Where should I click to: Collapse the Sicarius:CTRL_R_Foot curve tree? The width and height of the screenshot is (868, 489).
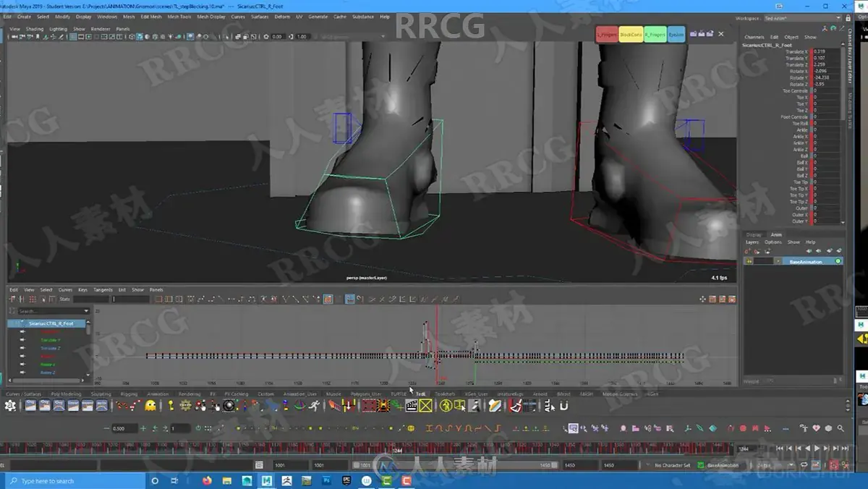22,323
